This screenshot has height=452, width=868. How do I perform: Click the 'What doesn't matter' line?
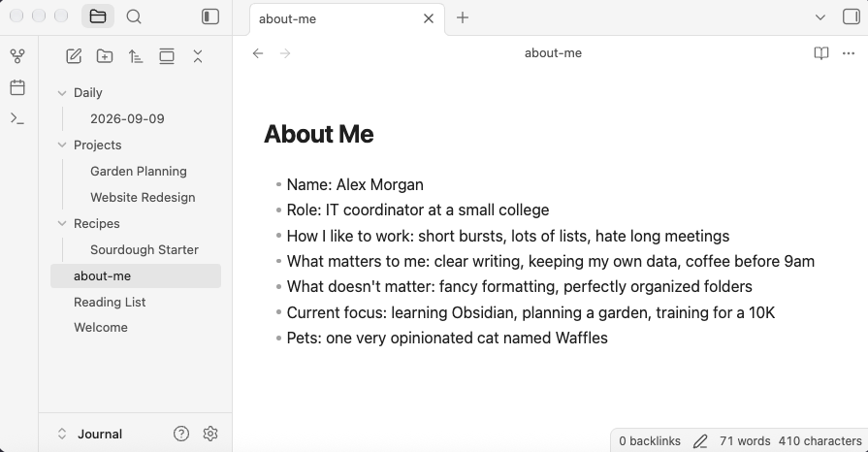pyautogui.click(x=519, y=286)
